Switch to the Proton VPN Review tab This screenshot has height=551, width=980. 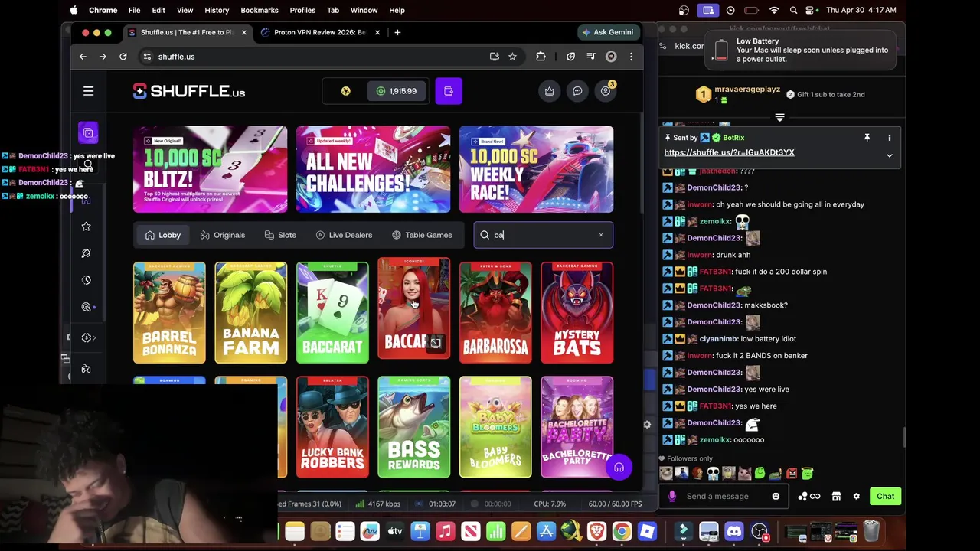pyautogui.click(x=320, y=32)
